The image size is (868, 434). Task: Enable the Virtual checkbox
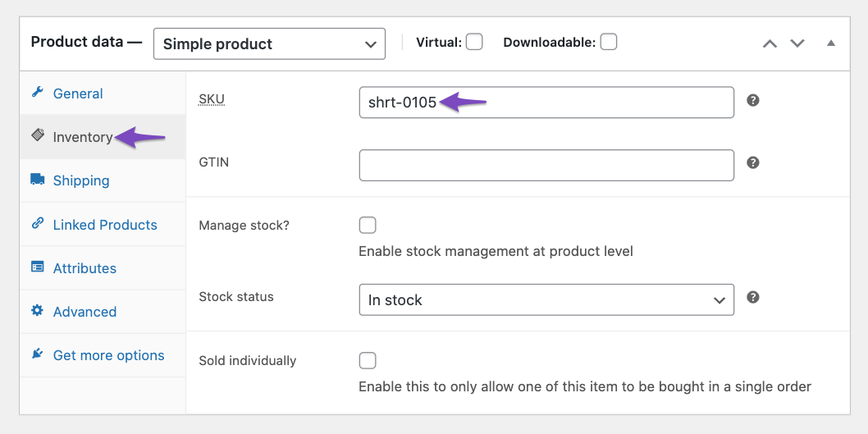(474, 42)
